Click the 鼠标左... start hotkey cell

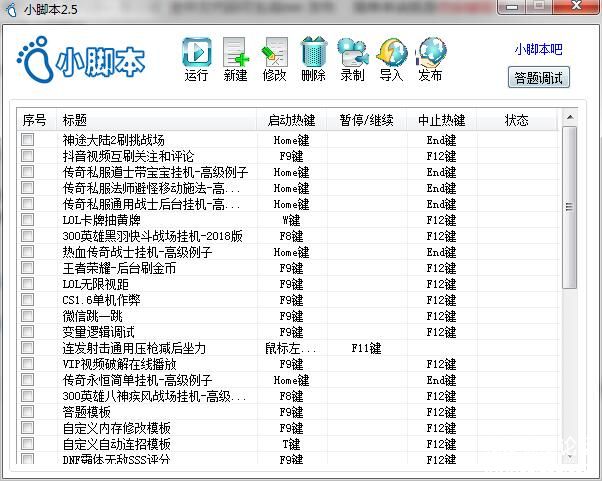click(x=291, y=348)
